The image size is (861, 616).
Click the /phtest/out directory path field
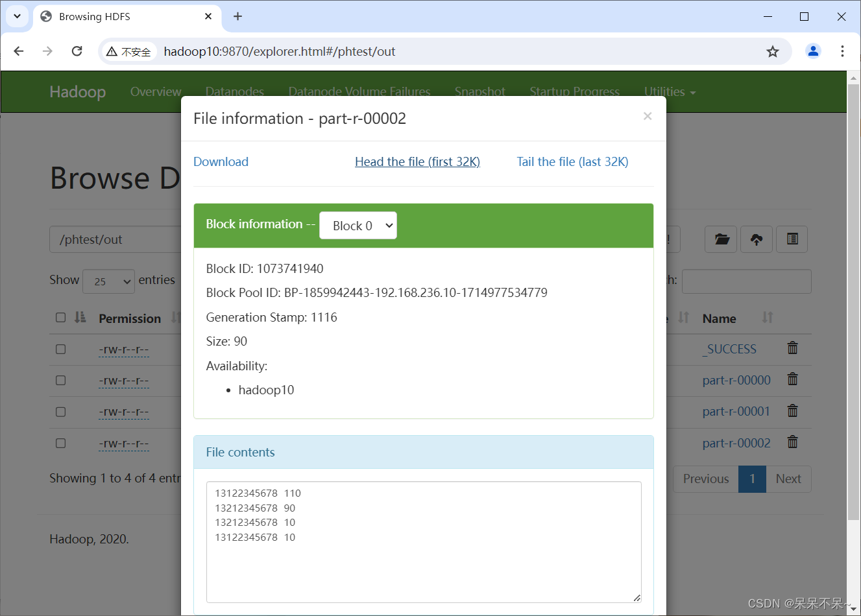tap(117, 239)
